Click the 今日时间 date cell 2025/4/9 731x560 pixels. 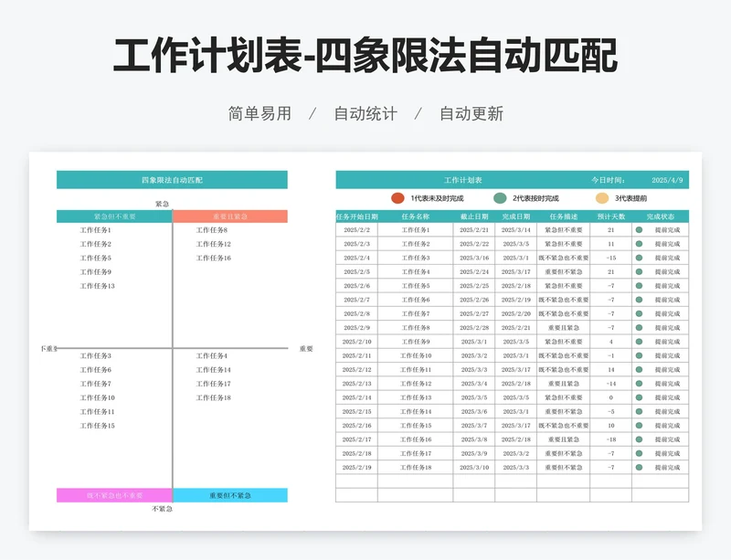(667, 180)
